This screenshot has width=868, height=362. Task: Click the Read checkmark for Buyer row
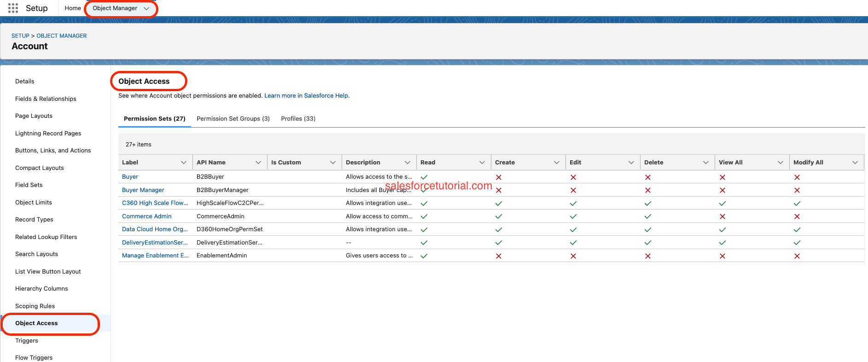coord(424,177)
